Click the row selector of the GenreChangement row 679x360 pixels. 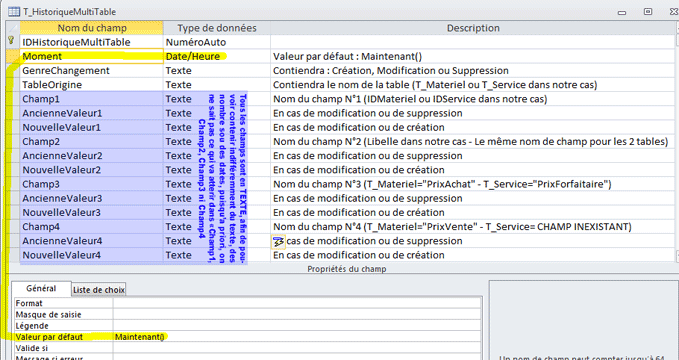[x=13, y=71]
